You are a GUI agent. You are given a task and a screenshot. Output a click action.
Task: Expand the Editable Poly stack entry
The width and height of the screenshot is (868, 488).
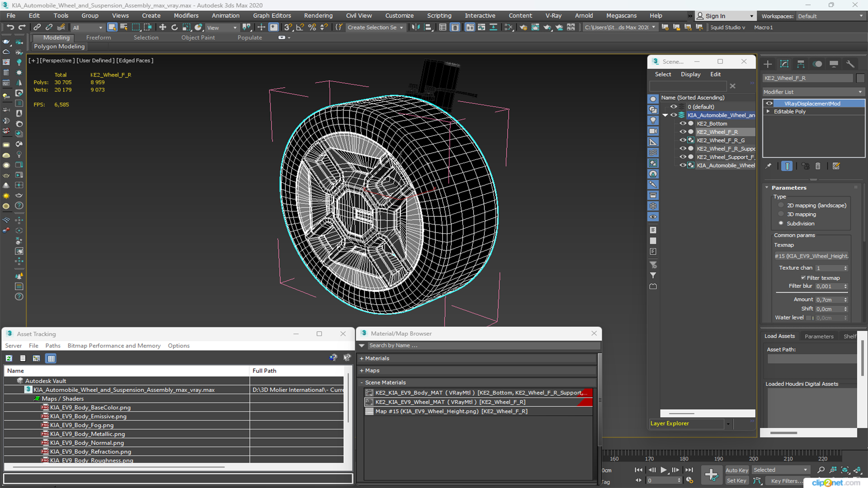click(768, 112)
